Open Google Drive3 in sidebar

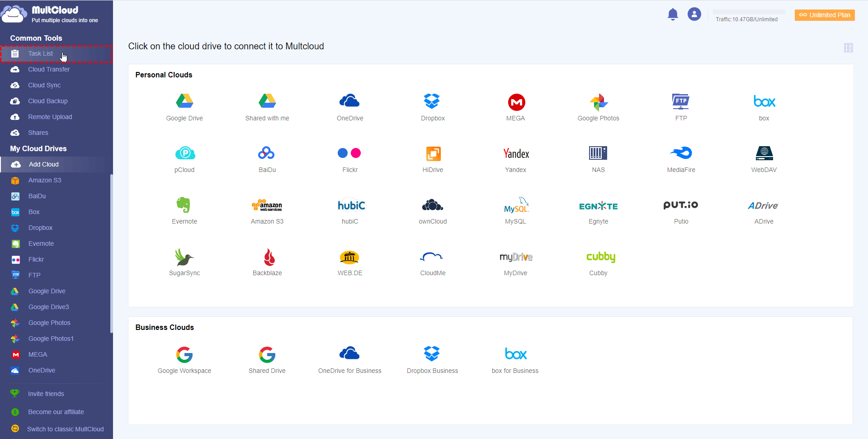click(x=55, y=307)
